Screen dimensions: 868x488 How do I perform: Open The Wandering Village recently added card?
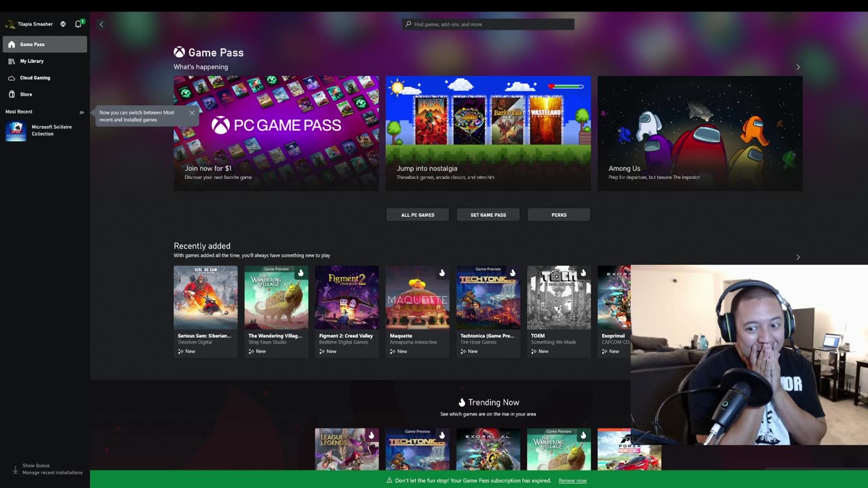pyautogui.click(x=276, y=311)
